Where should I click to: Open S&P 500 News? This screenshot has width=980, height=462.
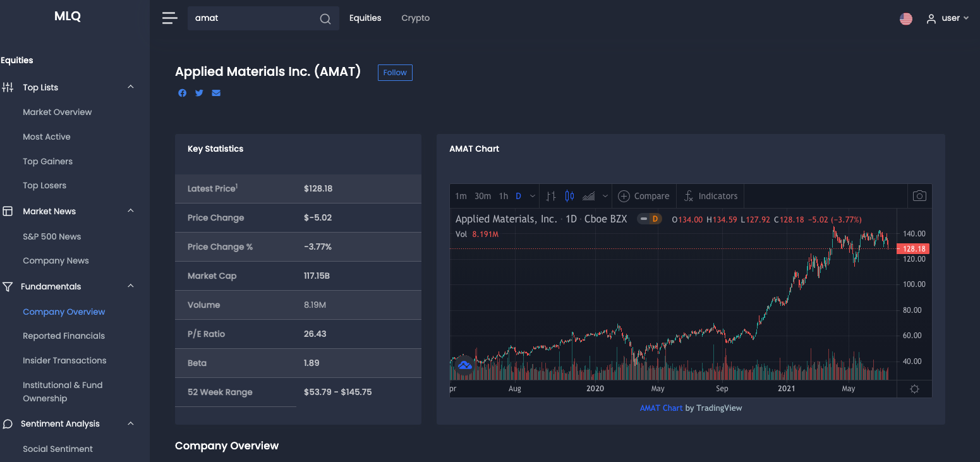(52, 236)
